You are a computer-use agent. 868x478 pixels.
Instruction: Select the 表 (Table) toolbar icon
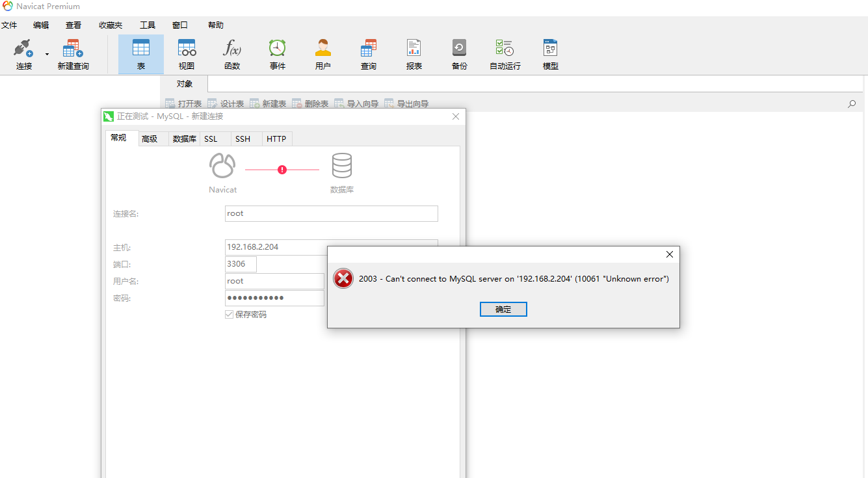pyautogui.click(x=141, y=55)
